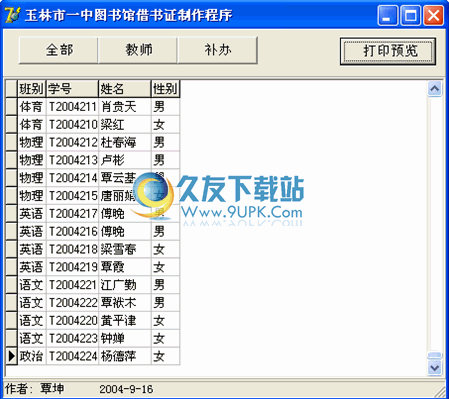Click the date 2004-9-16 in status bar
449x399 pixels.
[x=126, y=389]
